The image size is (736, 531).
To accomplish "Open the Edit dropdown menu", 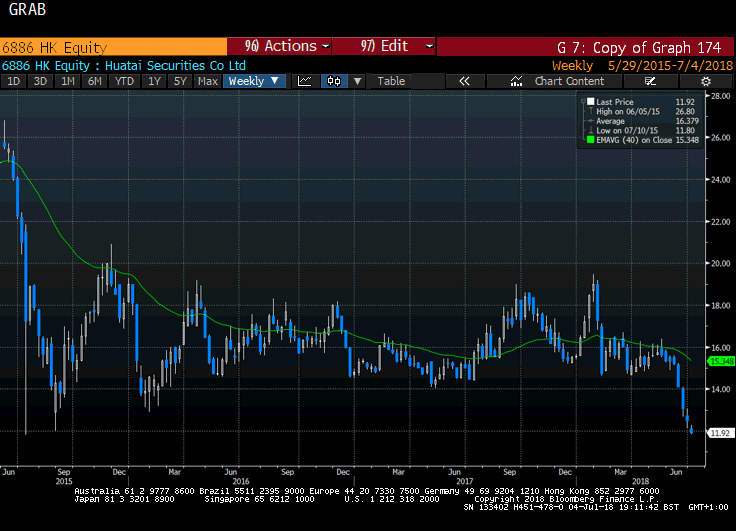I will (384, 46).
